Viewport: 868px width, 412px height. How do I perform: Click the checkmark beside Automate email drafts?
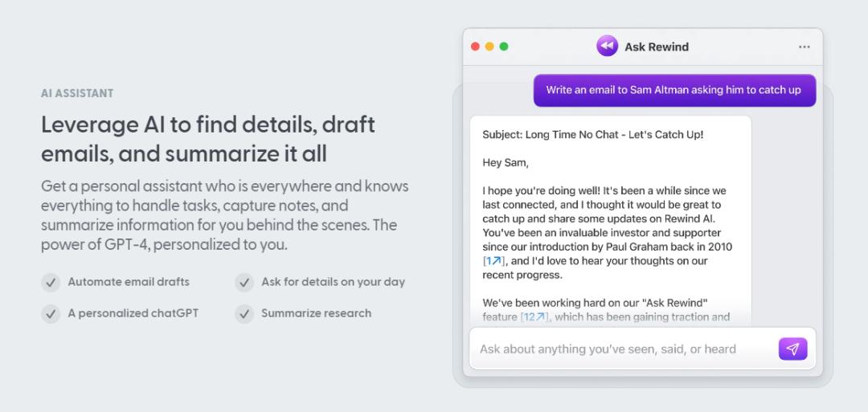[51, 282]
